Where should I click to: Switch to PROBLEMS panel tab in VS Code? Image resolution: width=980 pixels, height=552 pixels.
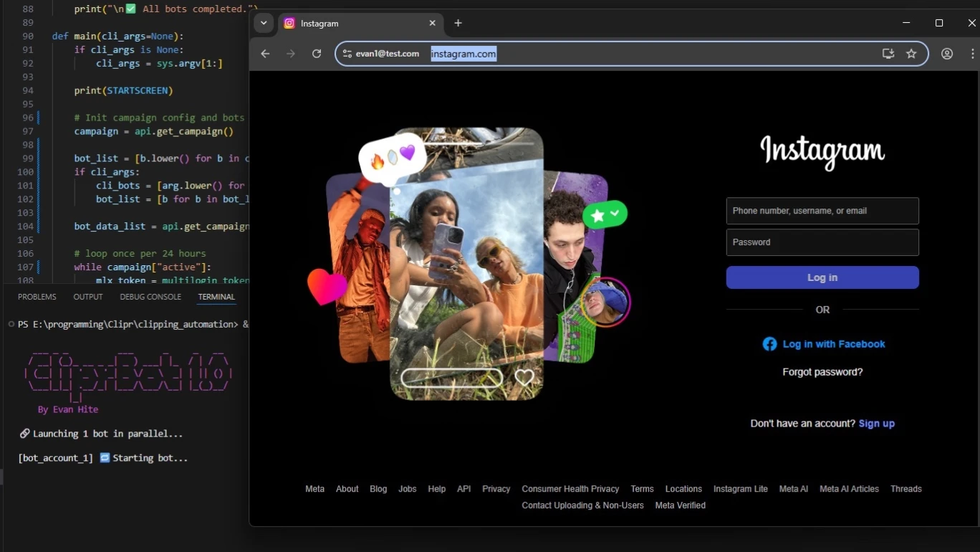click(37, 297)
